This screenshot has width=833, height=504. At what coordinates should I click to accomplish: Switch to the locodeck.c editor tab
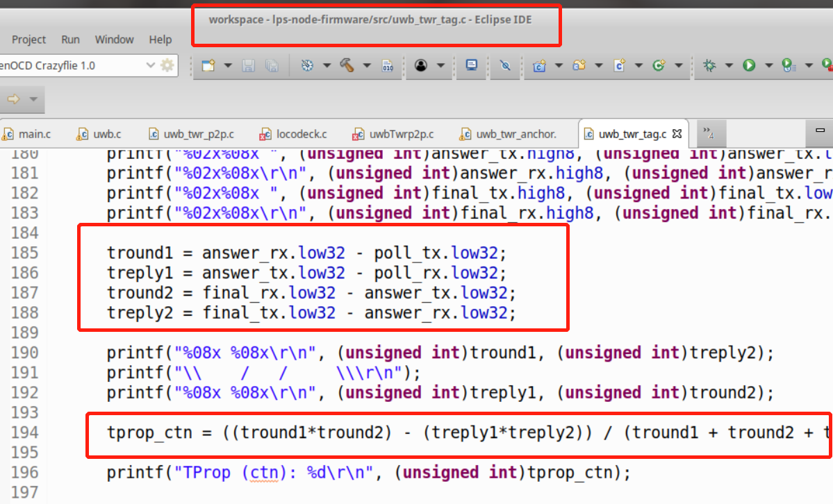(293, 134)
